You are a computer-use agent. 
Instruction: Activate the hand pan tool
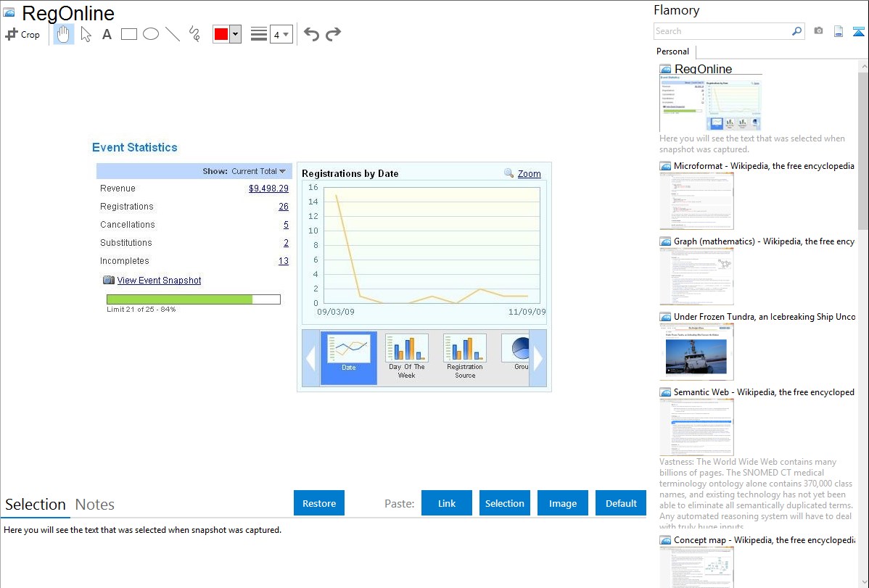click(x=64, y=34)
